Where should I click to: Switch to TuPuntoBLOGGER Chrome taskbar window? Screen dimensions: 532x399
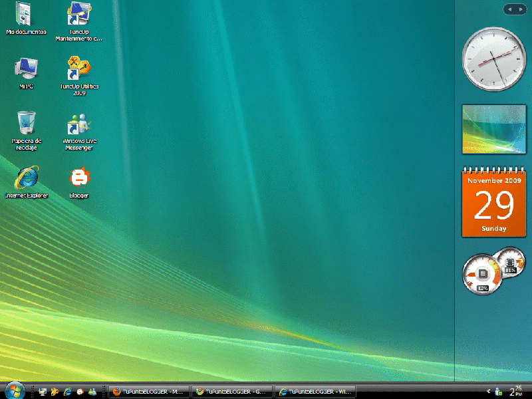tap(232, 392)
